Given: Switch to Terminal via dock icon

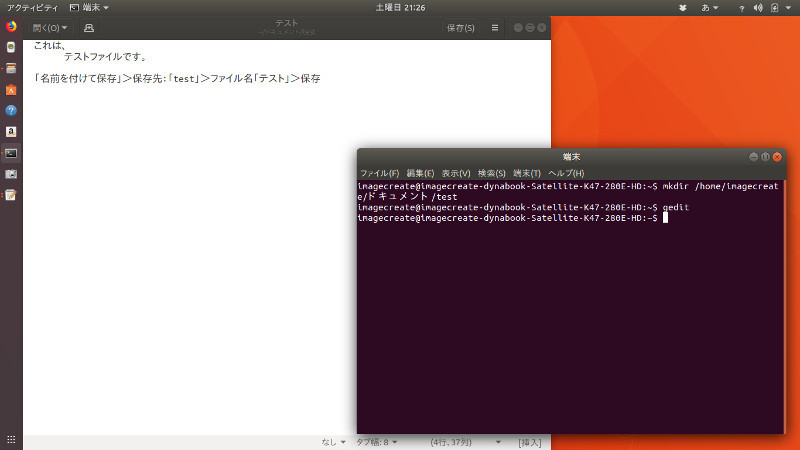Looking at the screenshot, I should 11,153.
